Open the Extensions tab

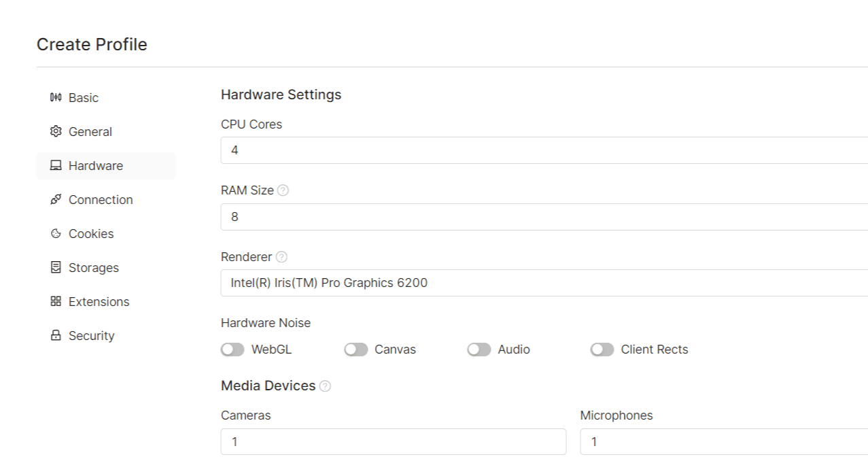pos(106,302)
